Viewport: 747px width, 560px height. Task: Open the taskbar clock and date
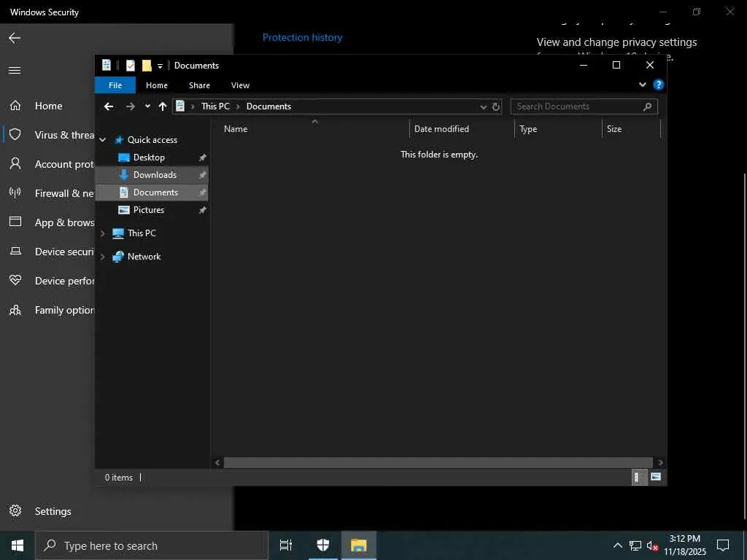684,545
